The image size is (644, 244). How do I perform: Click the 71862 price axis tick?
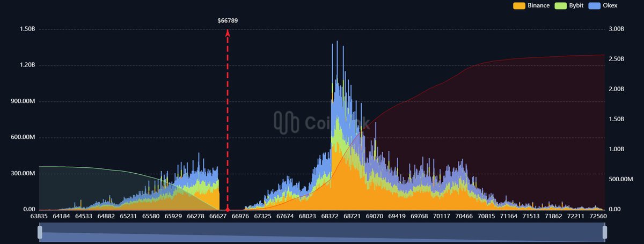554,217
